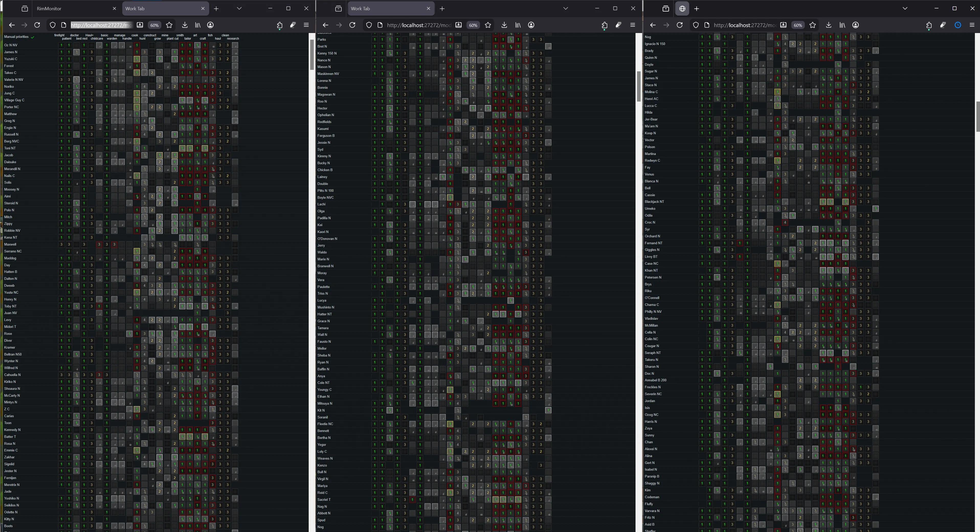This screenshot has height=532, width=980.
Task: Toggle Nog's first priority cell in right window
Action: click(702, 37)
